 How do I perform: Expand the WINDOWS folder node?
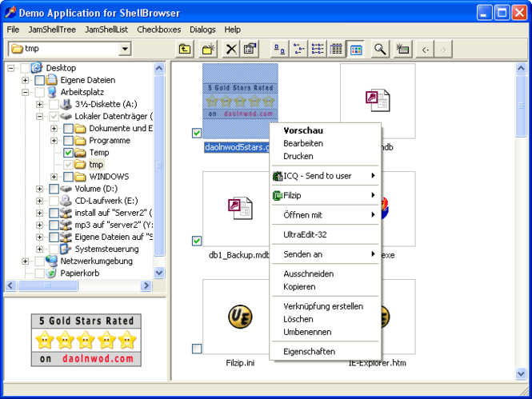tap(54, 177)
